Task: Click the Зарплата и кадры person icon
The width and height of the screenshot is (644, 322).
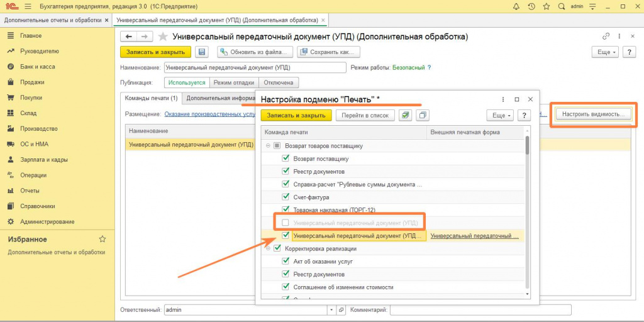Action: (11, 160)
